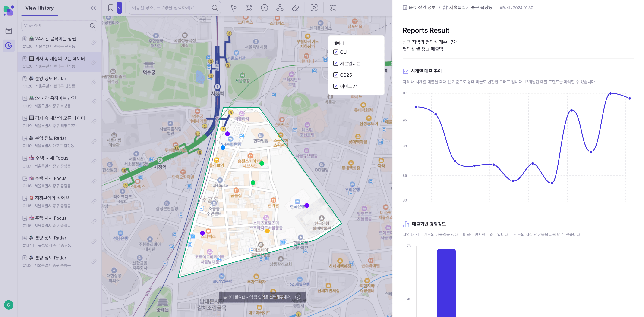Select the circle radius tool
644x317 pixels.
coord(265,8)
